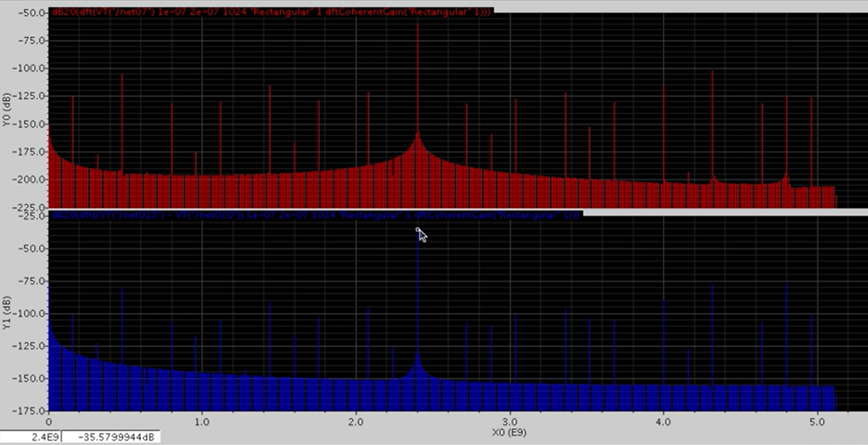The height and width of the screenshot is (445, 868).
Task: Click the Y1 (dB) axis title
Action: tap(7, 313)
